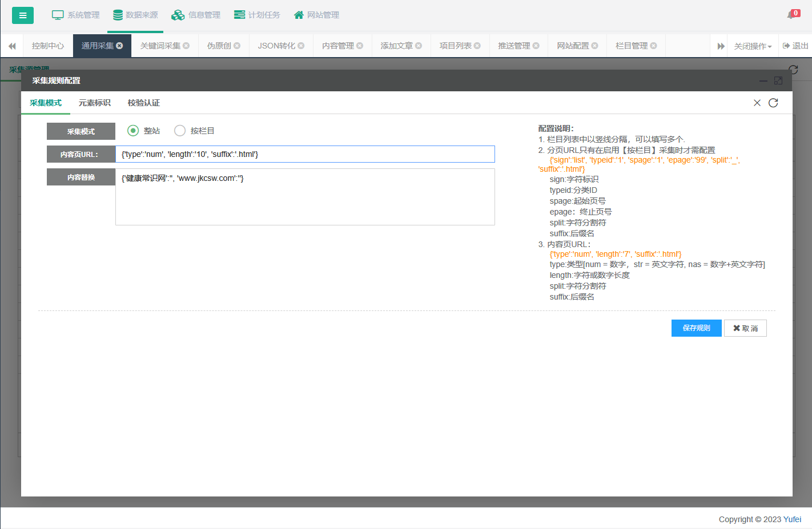Close the 添加文章 tab
Screen dimensions: 812x529
(x=419, y=46)
